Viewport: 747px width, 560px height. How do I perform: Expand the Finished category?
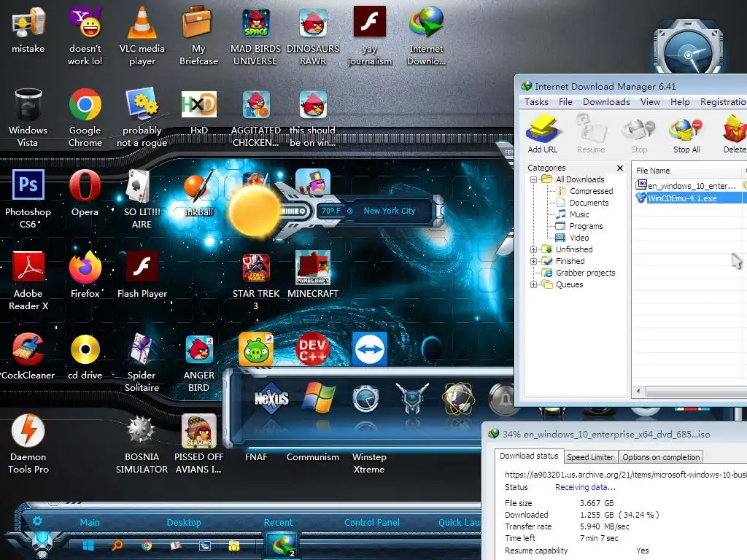(x=533, y=261)
